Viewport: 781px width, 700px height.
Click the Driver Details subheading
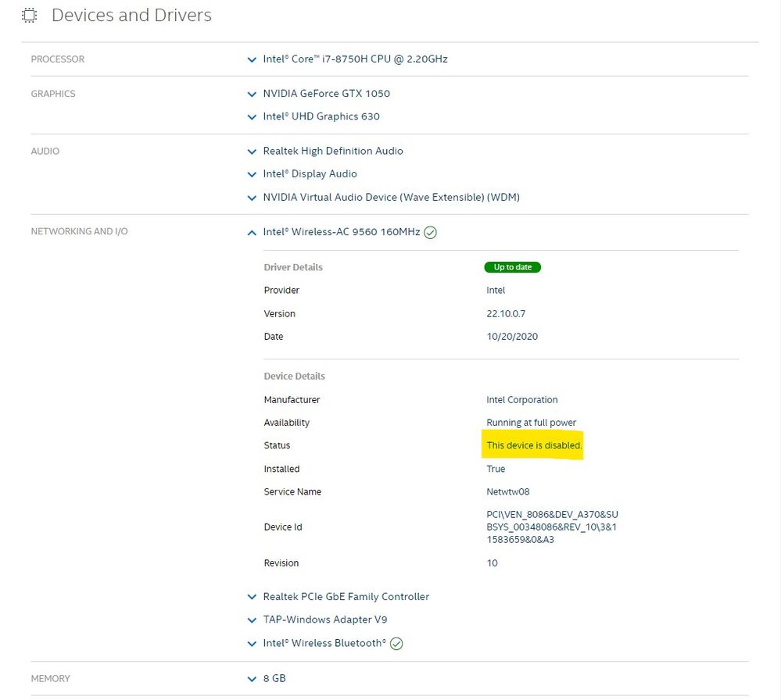tap(293, 267)
